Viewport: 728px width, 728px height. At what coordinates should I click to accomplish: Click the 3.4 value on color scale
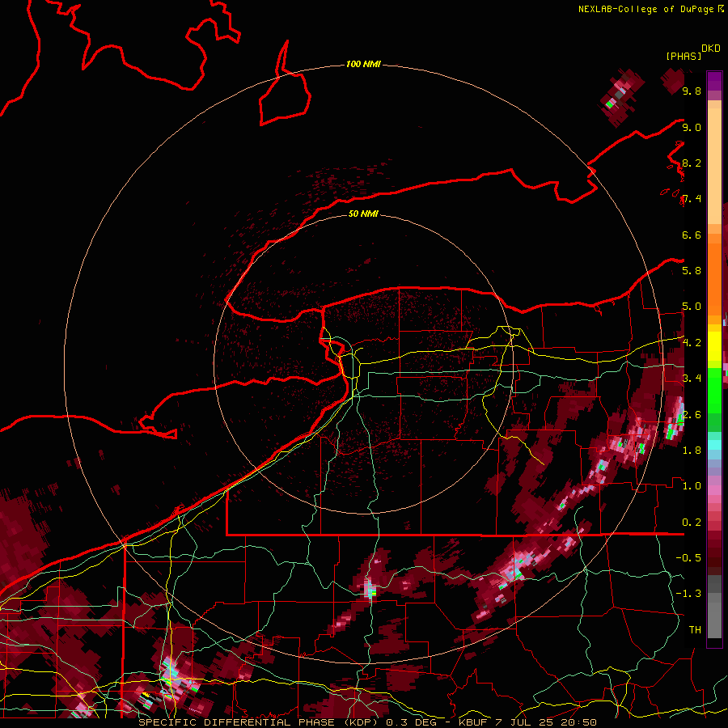click(692, 378)
